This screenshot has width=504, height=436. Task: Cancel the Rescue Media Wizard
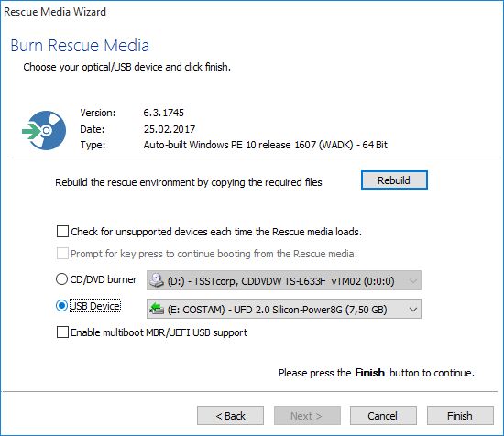[383, 416]
